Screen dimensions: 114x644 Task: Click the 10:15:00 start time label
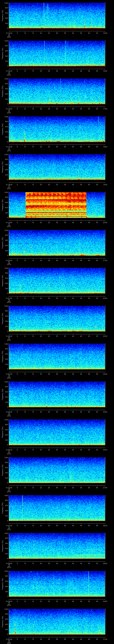[x=9, y=71]
